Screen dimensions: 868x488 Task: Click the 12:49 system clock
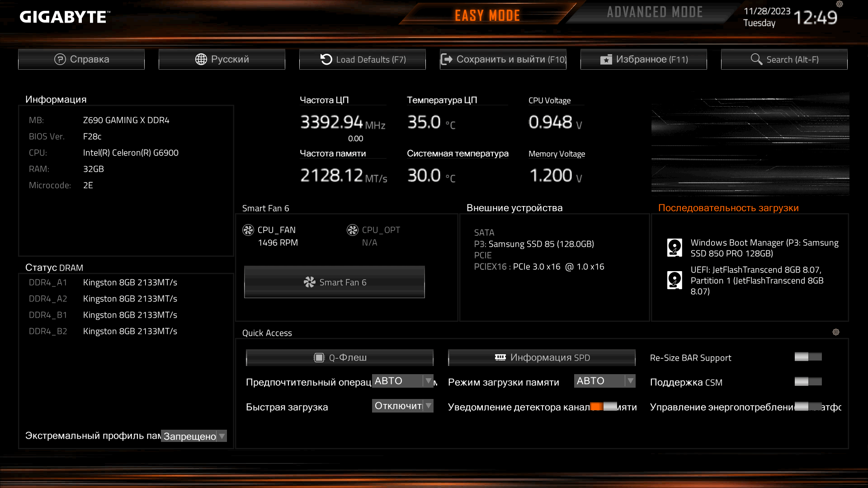pyautogui.click(x=816, y=18)
